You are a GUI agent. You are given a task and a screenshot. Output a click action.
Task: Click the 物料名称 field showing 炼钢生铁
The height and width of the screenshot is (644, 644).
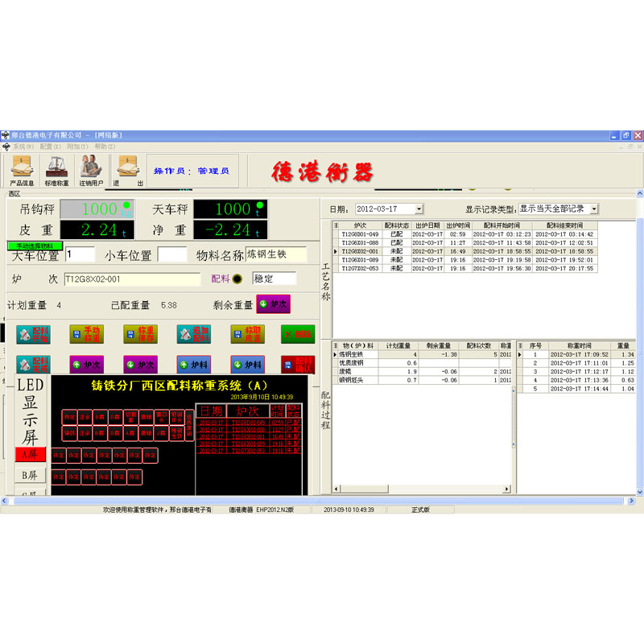tap(276, 254)
